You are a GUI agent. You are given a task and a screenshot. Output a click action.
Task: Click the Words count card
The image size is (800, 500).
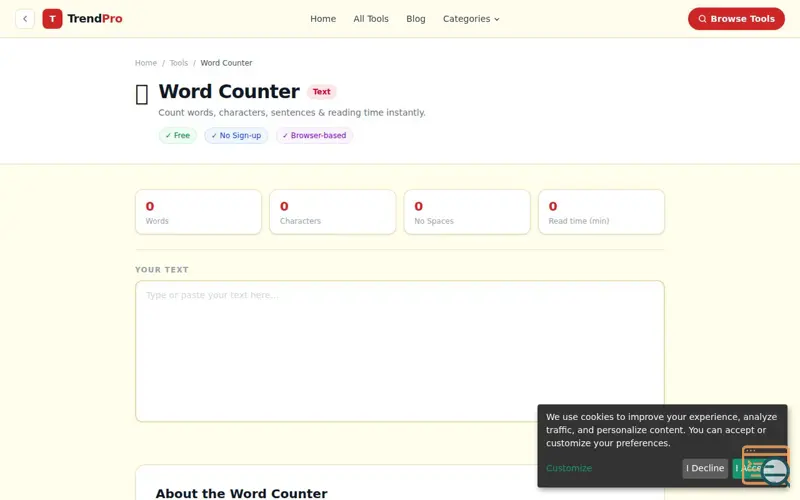(x=198, y=212)
